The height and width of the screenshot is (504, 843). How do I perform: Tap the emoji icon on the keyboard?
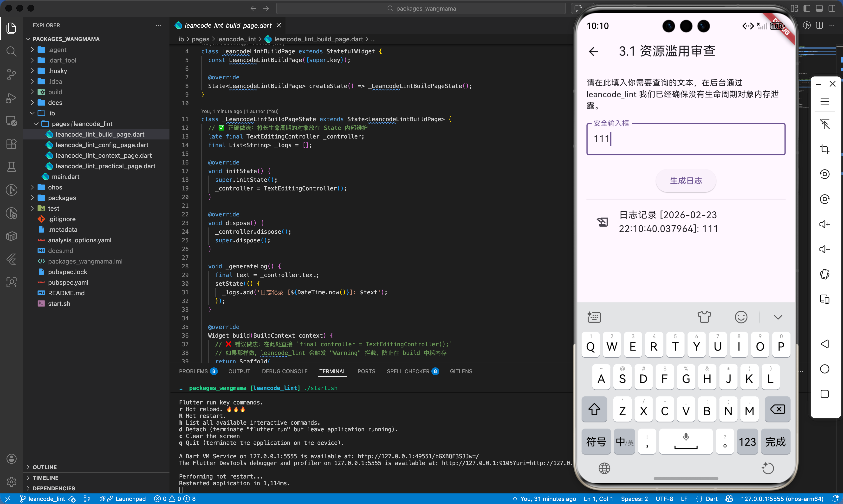(741, 317)
